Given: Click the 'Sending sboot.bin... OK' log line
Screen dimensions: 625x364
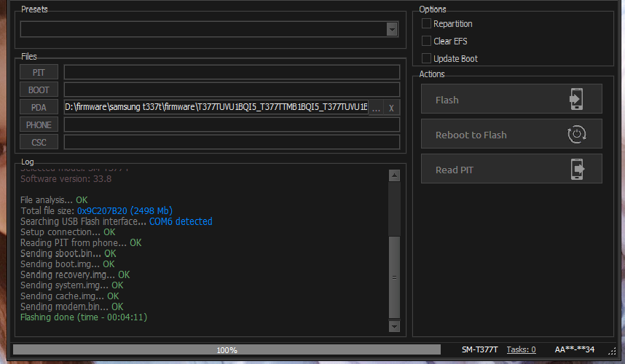Looking at the screenshot, I should pyautogui.click(x=68, y=253).
